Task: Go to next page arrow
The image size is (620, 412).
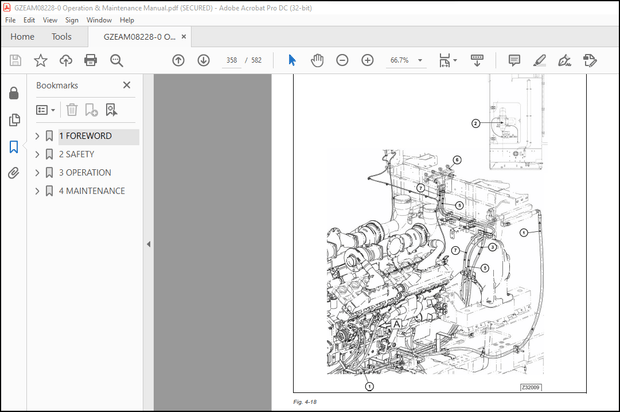Action: pyautogui.click(x=204, y=60)
